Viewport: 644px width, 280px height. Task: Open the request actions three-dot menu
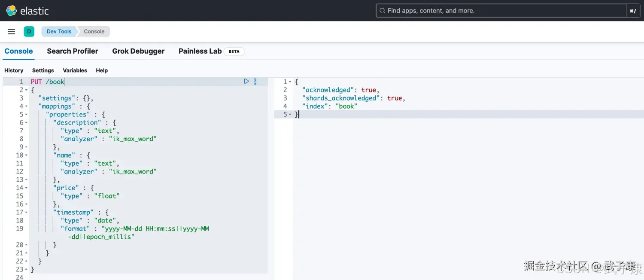click(x=255, y=81)
